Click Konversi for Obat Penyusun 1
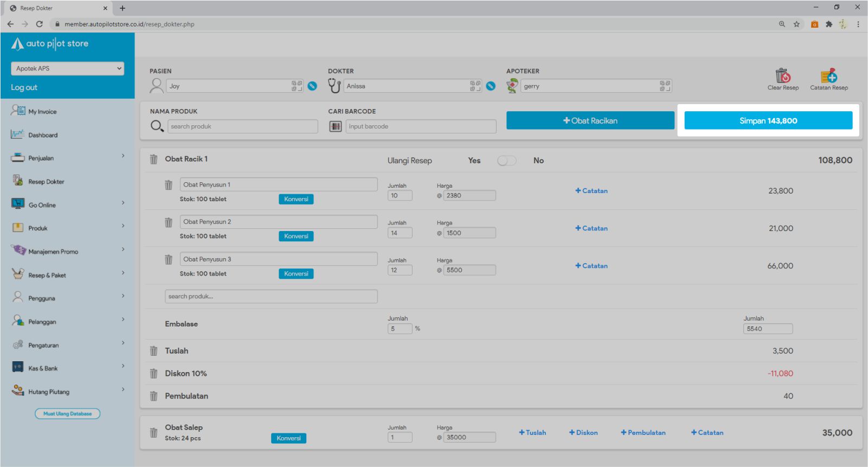This screenshot has width=868, height=467. click(x=296, y=199)
